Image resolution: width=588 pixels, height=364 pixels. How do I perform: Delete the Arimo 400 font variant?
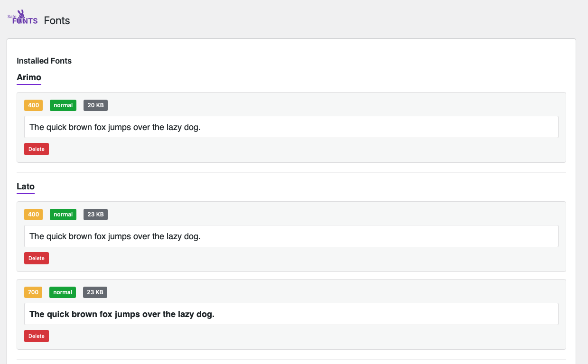(x=36, y=149)
